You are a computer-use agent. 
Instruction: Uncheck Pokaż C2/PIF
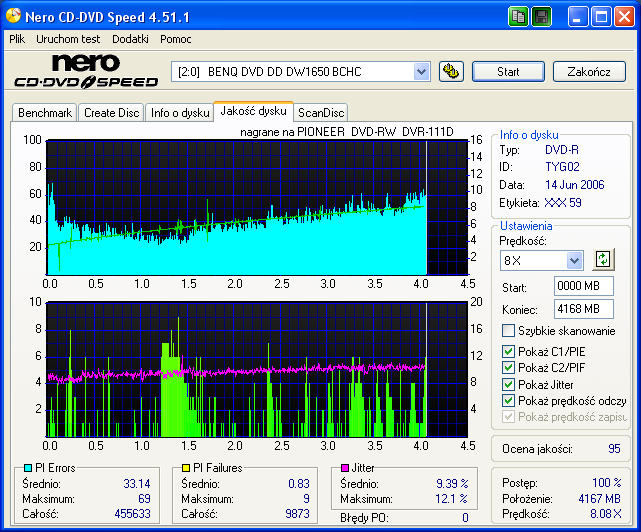509,367
